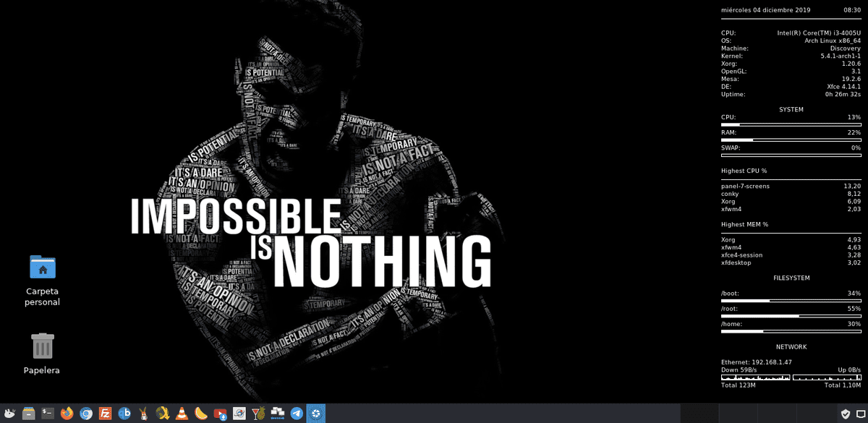Launch Firefox from the panel
868x423 pixels.
point(67,414)
